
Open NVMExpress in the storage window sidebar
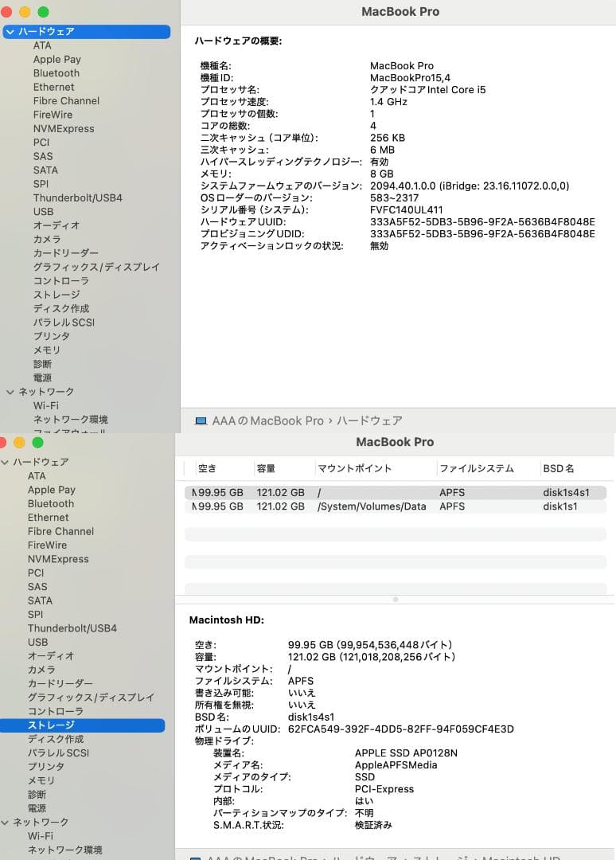point(58,559)
